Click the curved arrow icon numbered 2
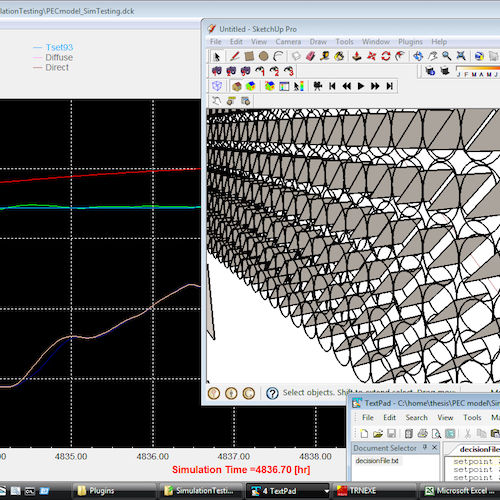500x500 pixels. 274,71
